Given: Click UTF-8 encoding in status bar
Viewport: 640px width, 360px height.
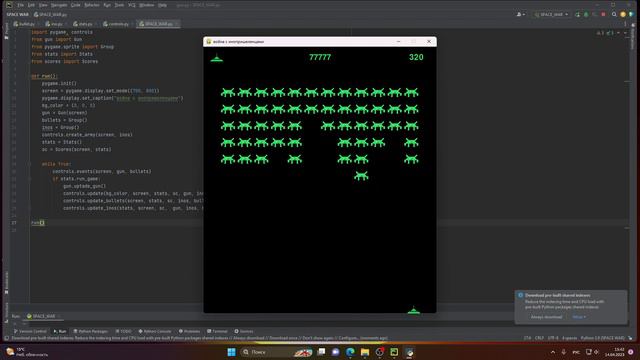Looking at the screenshot, I should pyautogui.click(x=553, y=338).
